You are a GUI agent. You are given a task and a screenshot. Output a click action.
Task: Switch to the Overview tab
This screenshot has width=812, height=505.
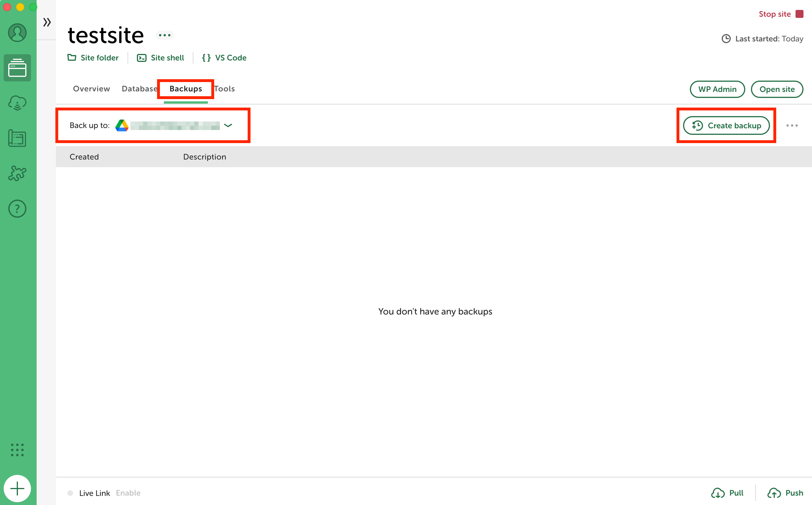tap(91, 89)
